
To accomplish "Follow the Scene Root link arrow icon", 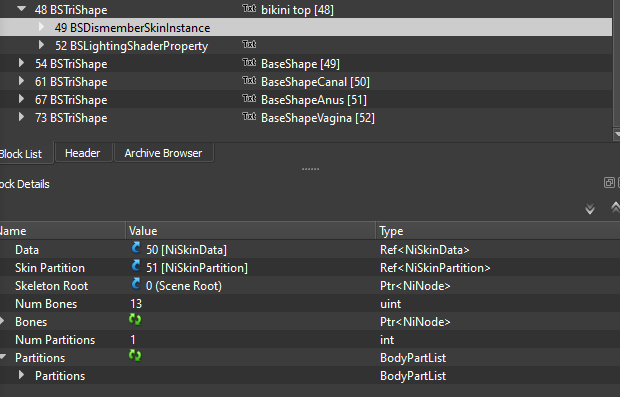I will (x=136, y=284).
